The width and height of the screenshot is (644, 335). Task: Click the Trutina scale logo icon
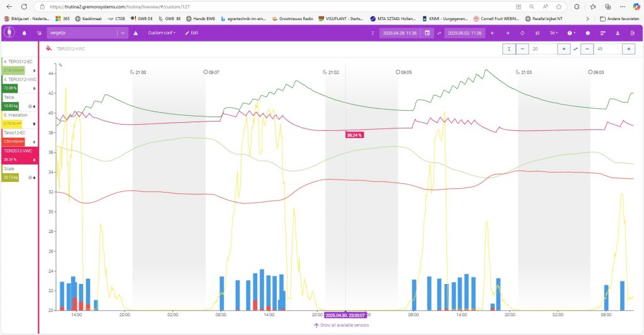tap(9, 33)
